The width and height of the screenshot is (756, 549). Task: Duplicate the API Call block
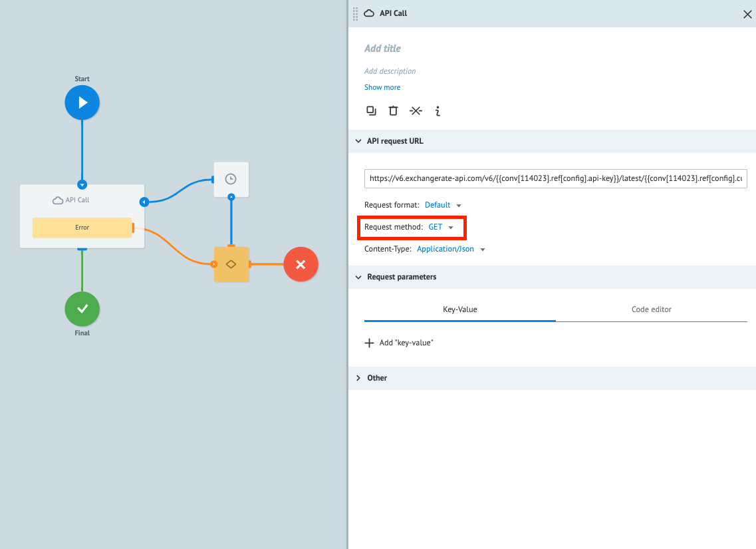[x=371, y=110]
